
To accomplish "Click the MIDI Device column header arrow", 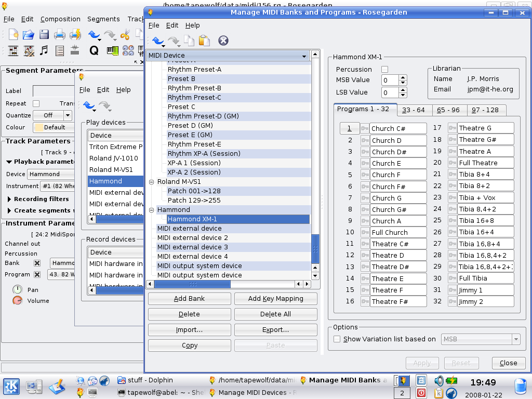I will pyautogui.click(x=304, y=56).
